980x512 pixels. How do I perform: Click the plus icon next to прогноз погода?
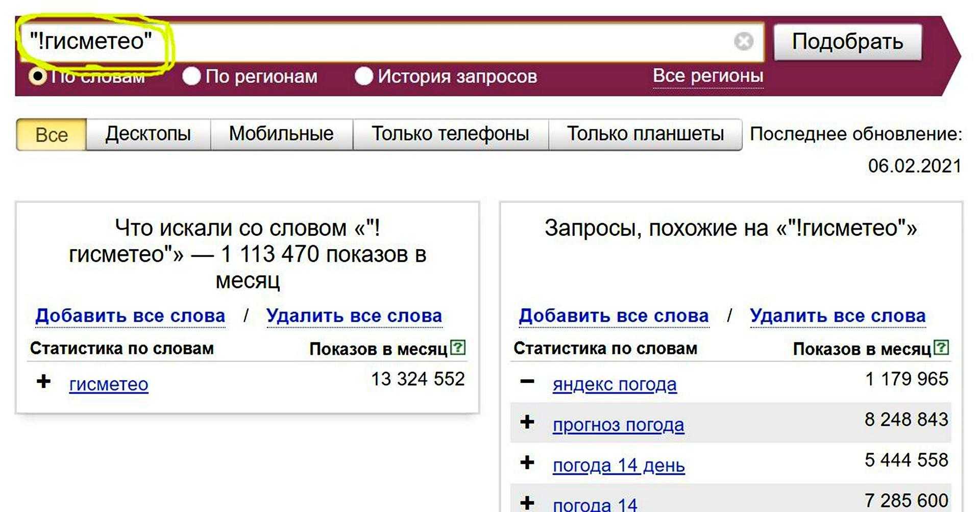click(527, 422)
